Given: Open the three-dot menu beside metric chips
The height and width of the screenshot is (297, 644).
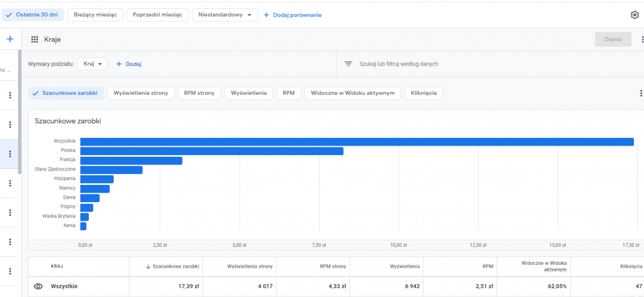Looking at the screenshot, I should coord(641,93).
